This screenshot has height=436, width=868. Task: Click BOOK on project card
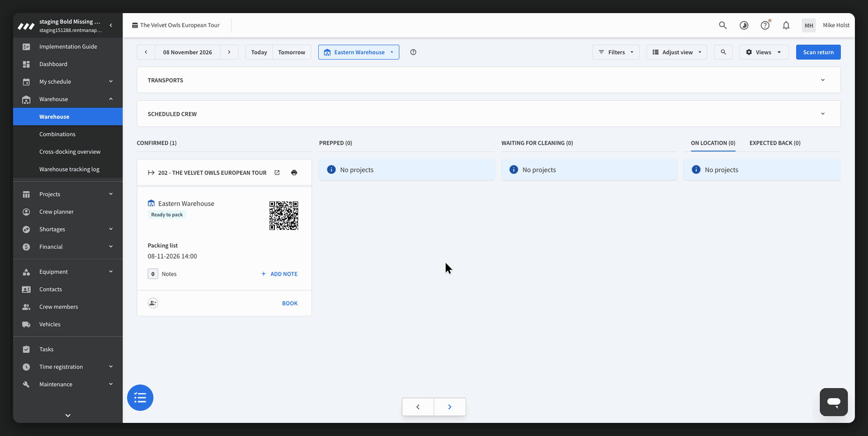(290, 304)
